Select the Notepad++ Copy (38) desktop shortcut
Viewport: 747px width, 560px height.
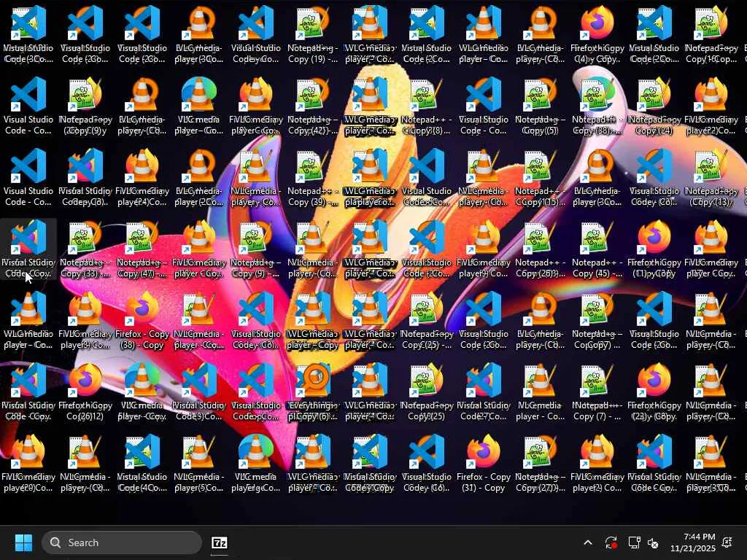click(x=597, y=106)
